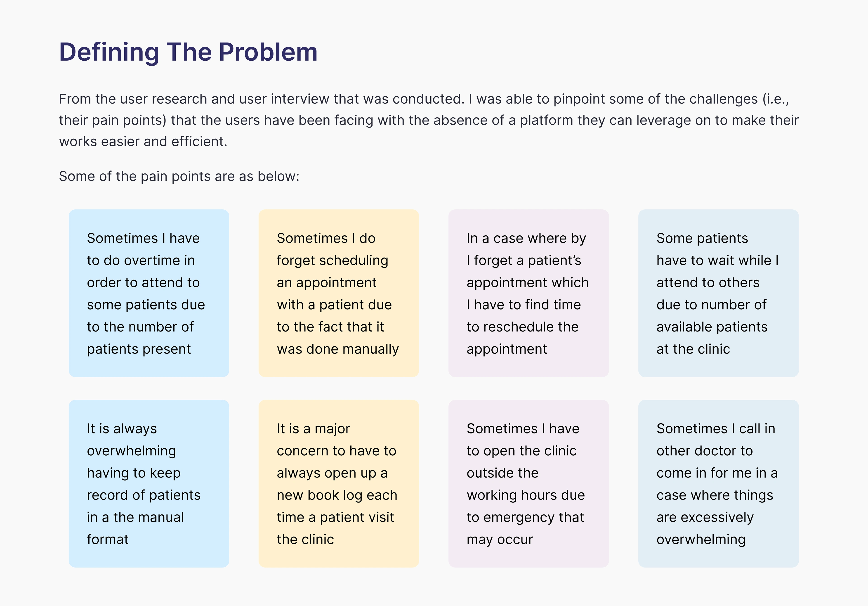
Task: Click "Some of the pain points are as below:" line
Action: (179, 176)
